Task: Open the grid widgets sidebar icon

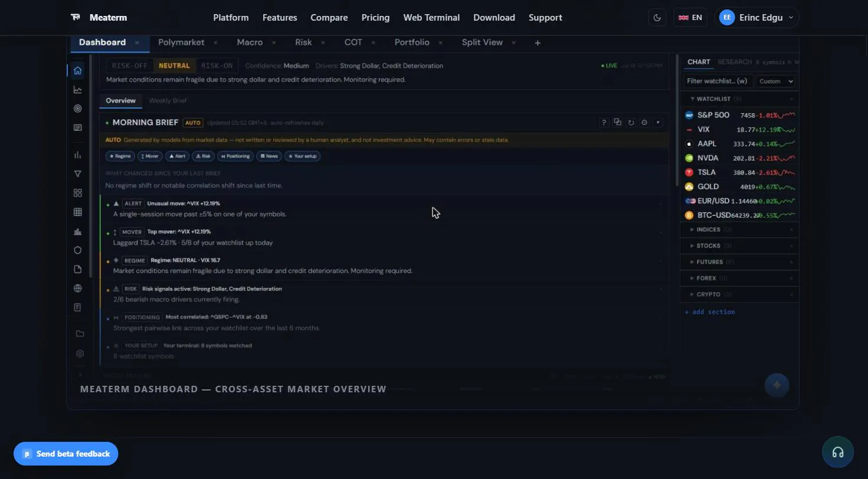Action: coord(77,193)
